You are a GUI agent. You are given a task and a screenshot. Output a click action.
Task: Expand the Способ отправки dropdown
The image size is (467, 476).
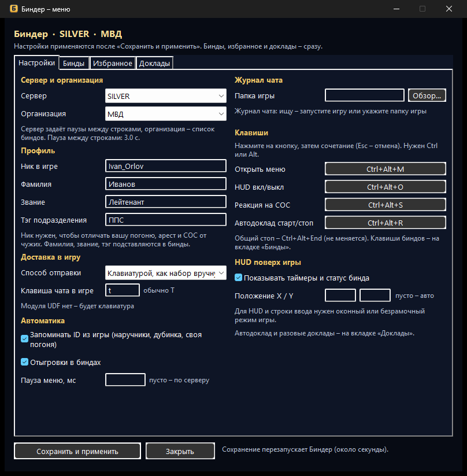point(166,273)
